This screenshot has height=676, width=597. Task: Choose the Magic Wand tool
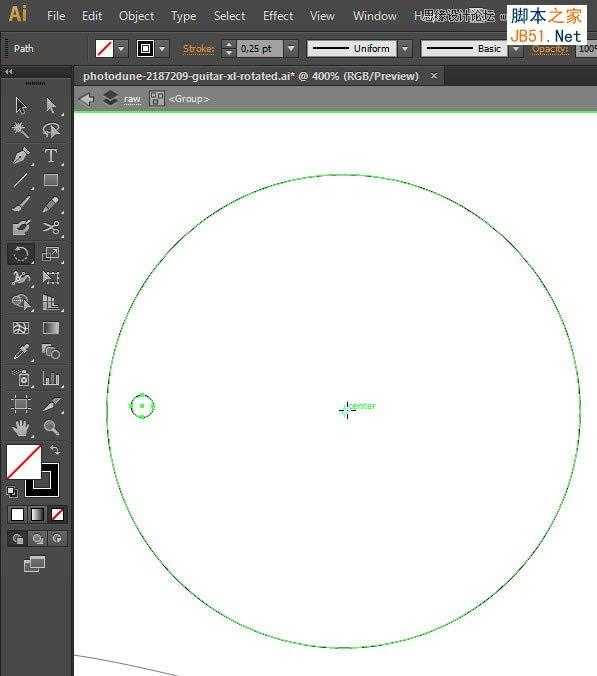tap(21, 129)
